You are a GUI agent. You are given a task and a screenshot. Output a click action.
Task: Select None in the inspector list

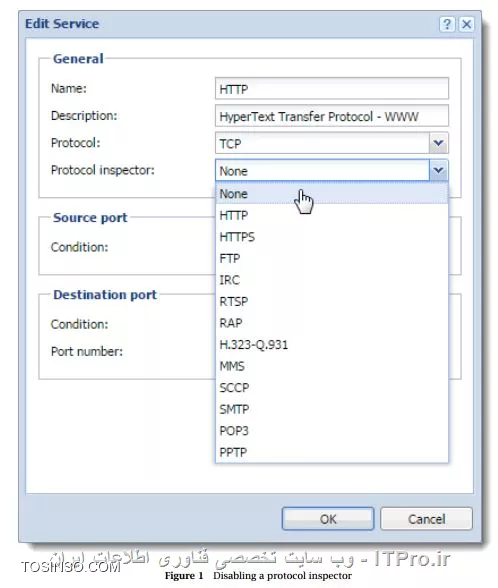[332, 194]
